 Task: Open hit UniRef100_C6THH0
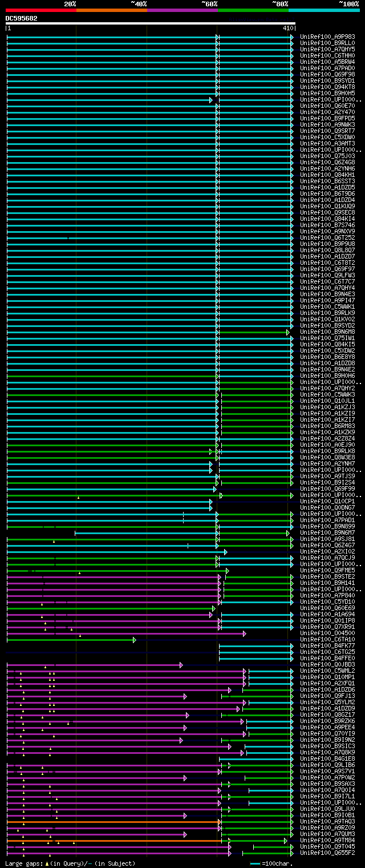coord(328,55)
